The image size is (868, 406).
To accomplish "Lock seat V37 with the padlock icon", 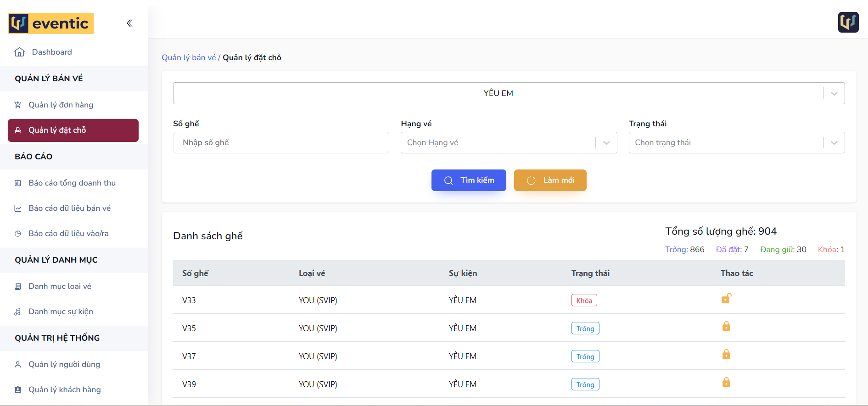I will pyautogui.click(x=726, y=355).
